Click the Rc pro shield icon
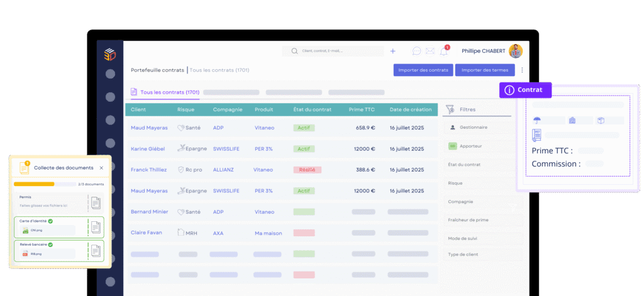The width and height of the screenshot is (644, 296). click(180, 170)
